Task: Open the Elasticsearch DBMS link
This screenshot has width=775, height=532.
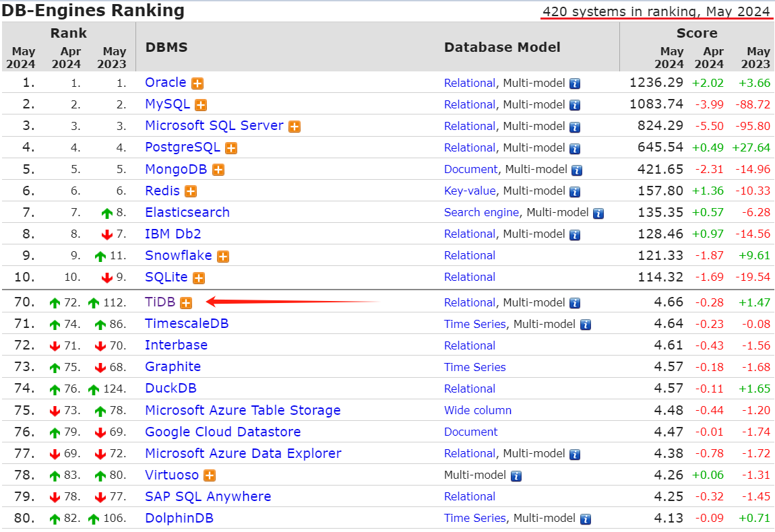Action: (187, 212)
